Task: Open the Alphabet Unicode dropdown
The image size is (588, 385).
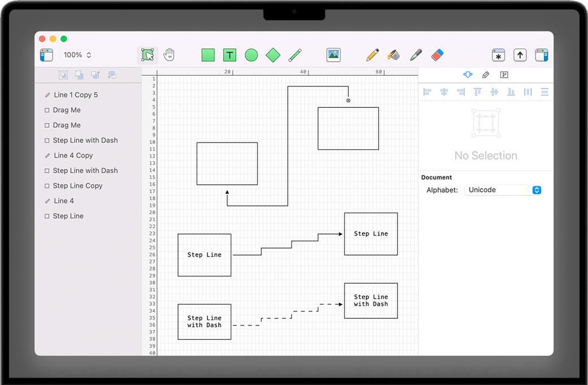Action: pos(503,190)
